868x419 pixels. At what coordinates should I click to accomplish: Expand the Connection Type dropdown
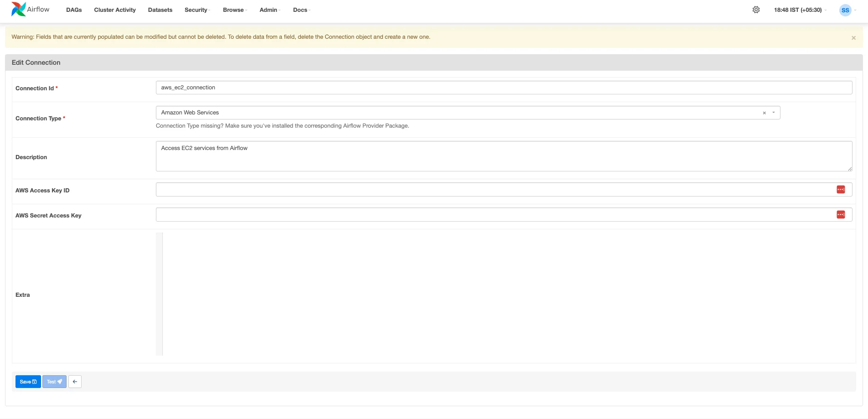click(x=774, y=113)
